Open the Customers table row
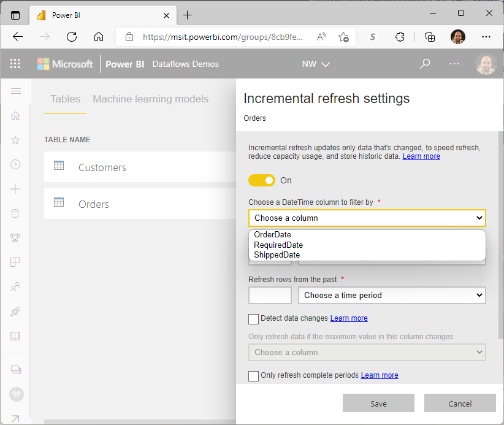The image size is (504, 425). [140, 167]
